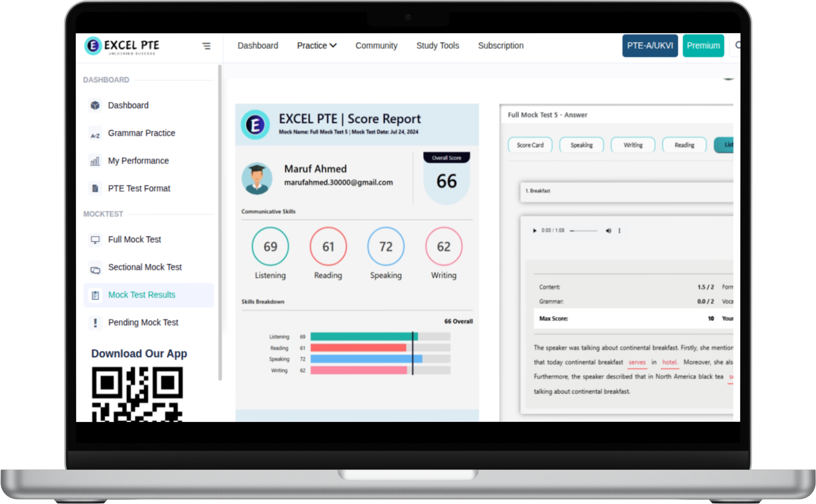Click the underlined word 'serves' in answer
This screenshot has height=504, width=816.
click(x=637, y=362)
